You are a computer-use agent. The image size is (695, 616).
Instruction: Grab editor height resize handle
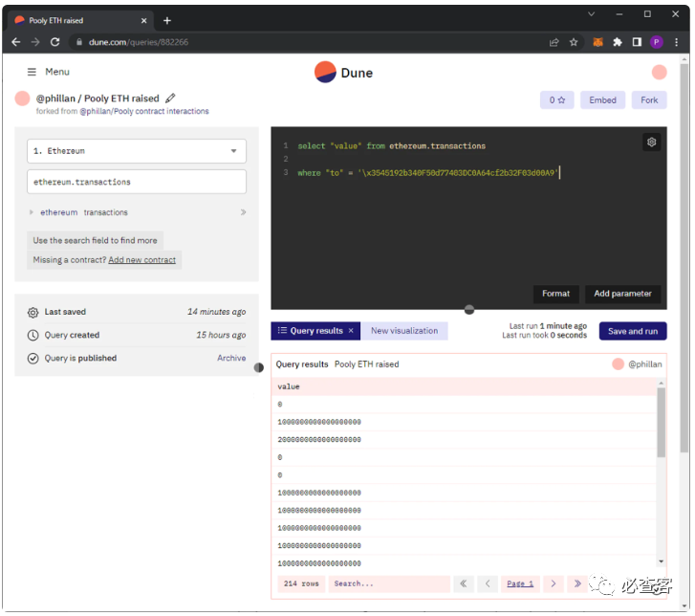click(x=469, y=310)
